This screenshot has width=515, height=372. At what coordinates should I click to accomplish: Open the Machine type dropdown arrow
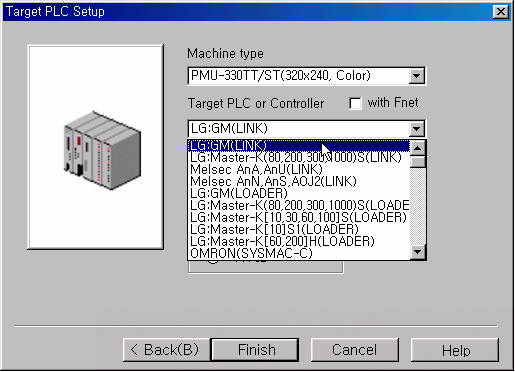(417, 76)
